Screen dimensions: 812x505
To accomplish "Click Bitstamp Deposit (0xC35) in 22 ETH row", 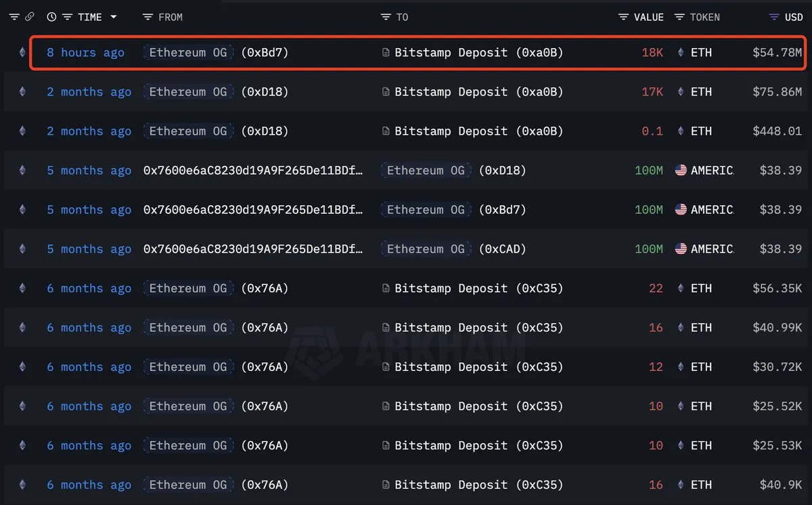I will click(478, 288).
